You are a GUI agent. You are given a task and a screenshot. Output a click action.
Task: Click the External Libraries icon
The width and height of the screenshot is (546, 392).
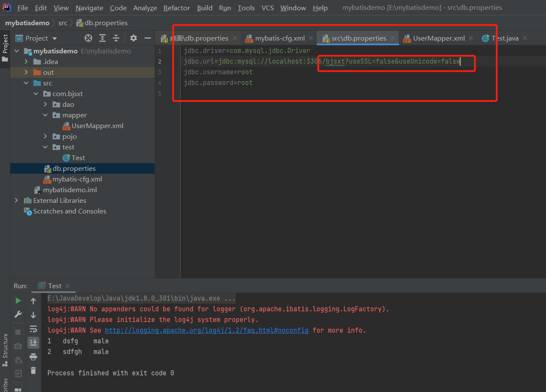[x=28, y=201]
